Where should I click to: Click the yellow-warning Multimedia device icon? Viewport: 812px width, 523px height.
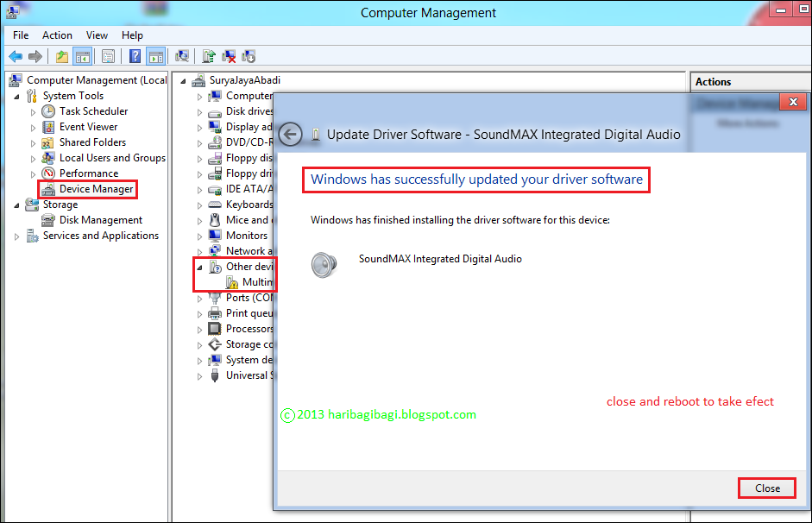[x=232, y=283]
